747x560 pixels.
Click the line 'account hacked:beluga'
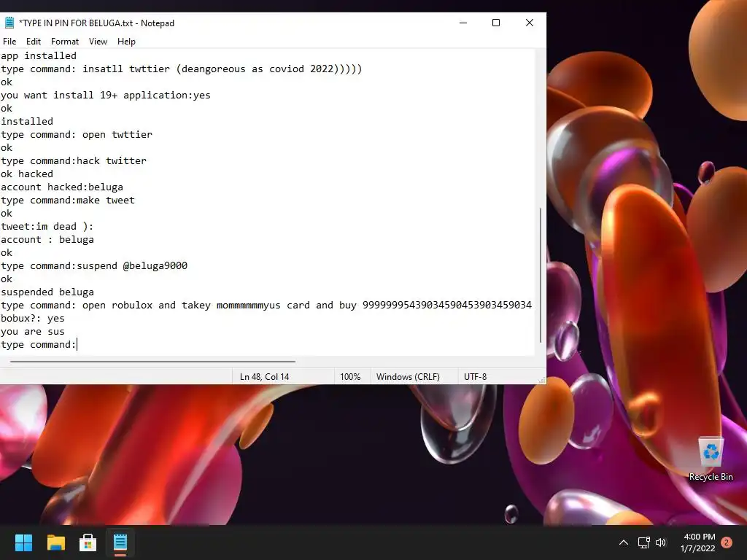click(x=62, y=187)
